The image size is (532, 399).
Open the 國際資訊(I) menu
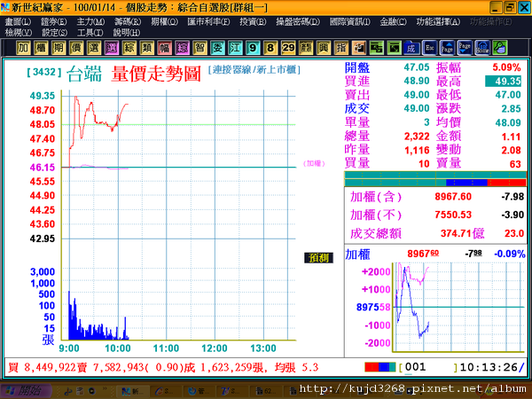point(350,22)
